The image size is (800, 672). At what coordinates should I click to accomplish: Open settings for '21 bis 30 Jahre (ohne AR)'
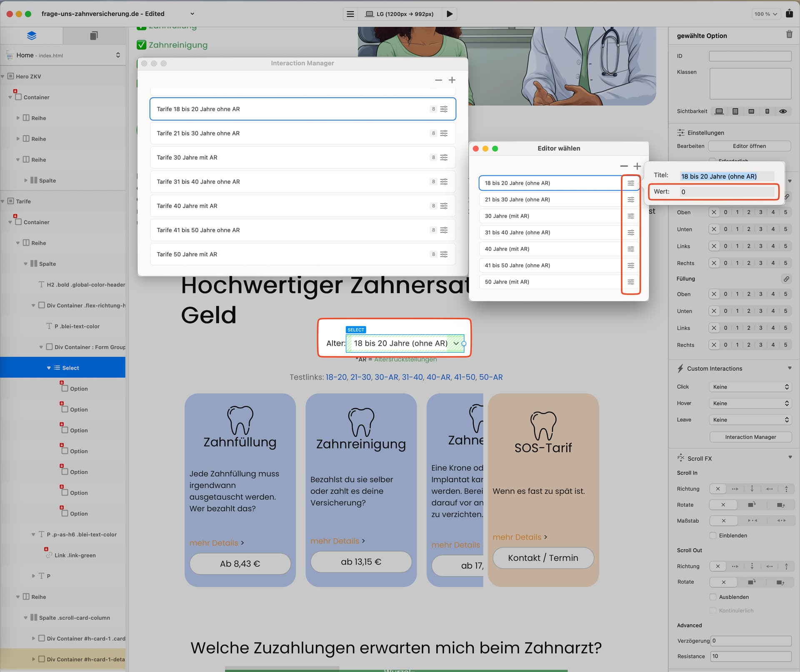point(631,200)
